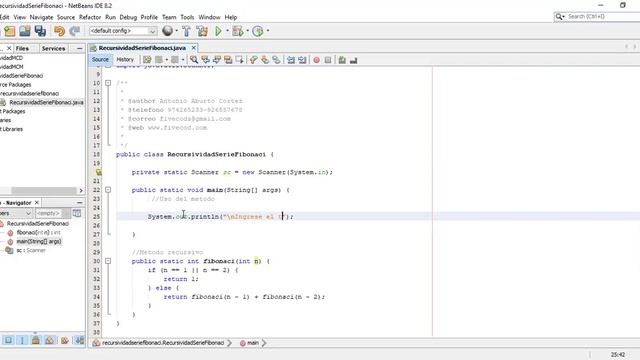Viewport: 640px width, 360px height.
Task: Clean and Build project icon
Action: click(x=202, y=31)
